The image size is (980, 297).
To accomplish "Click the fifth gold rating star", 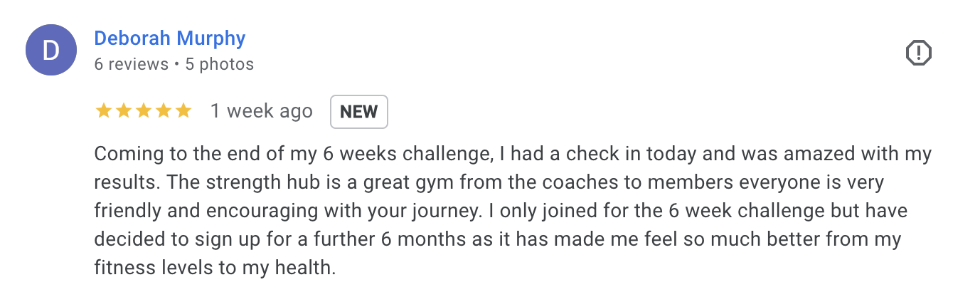I will point(183,111).
